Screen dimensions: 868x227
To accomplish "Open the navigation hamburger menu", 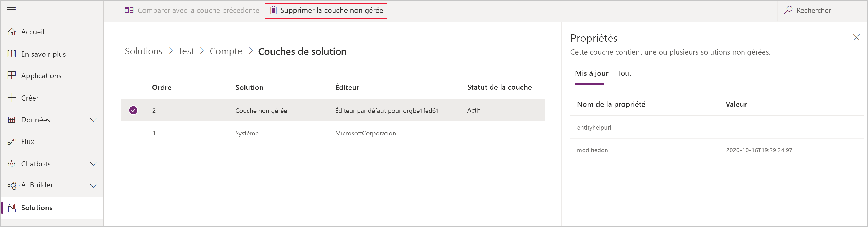I will (11, 10).
